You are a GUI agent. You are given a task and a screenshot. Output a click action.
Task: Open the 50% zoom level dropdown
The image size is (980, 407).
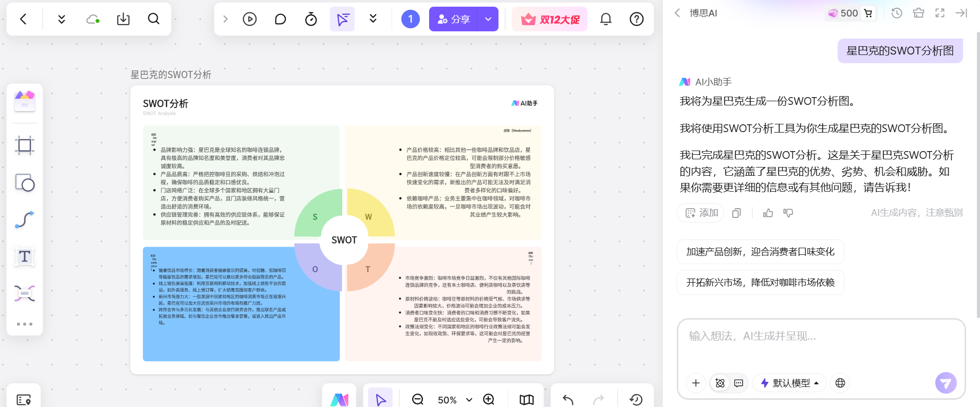tap(454, 400)
